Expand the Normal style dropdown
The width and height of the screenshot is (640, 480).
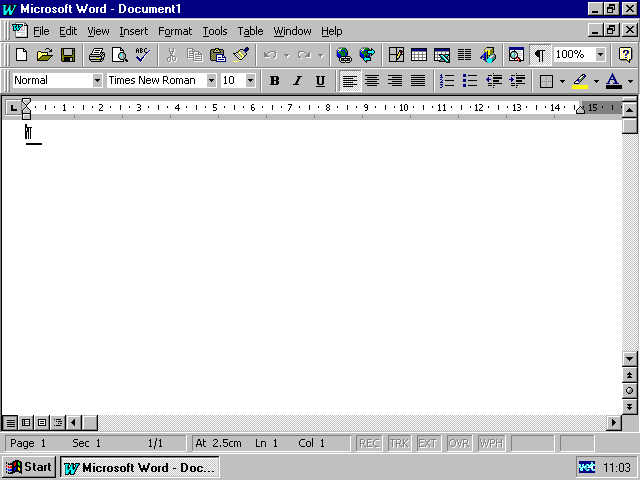pyautogui.click(x=97, y=81)
